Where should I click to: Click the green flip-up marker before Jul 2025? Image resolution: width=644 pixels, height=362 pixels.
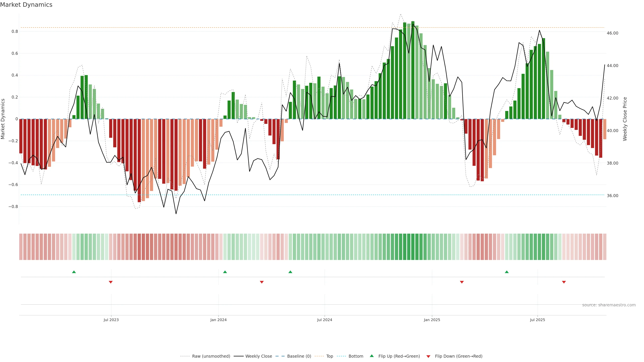(x=506, y=272)
